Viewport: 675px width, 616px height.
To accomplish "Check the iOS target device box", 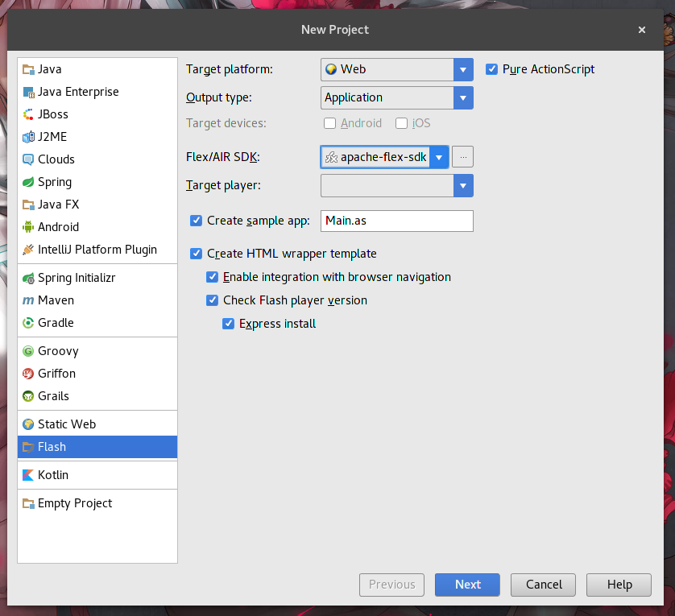I will [401, 123].
